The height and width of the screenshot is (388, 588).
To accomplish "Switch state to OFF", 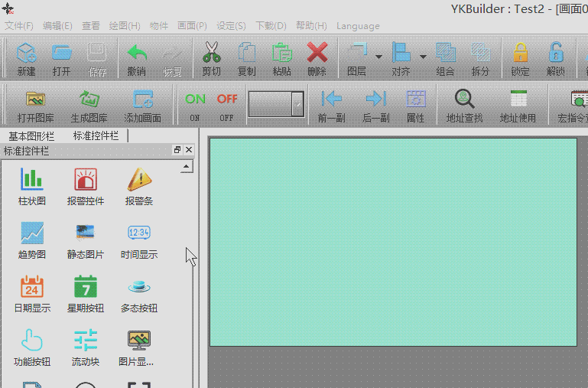I will (226, 105).
